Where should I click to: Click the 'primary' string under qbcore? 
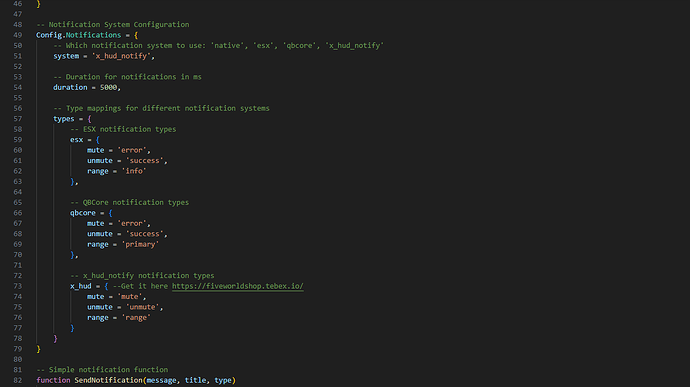coord(140,244)
